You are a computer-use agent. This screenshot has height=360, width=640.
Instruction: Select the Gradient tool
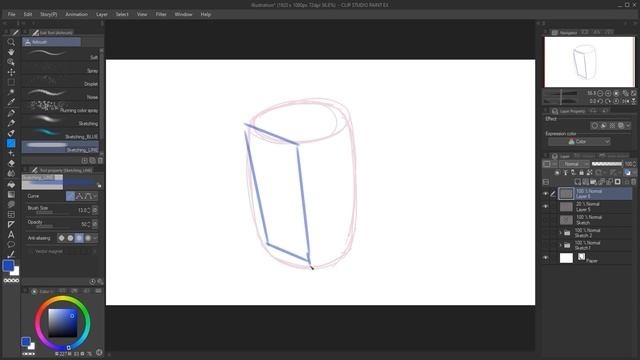(11, 195)
